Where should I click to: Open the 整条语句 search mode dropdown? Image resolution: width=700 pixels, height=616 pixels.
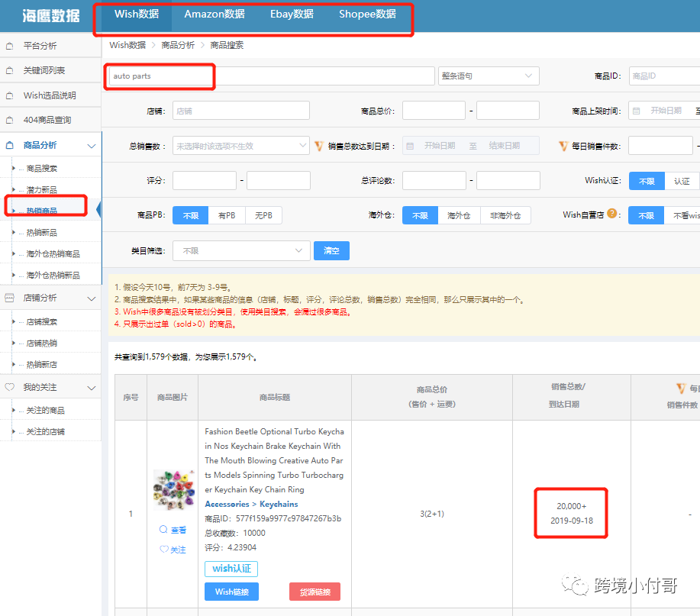(x=488, y=76)
